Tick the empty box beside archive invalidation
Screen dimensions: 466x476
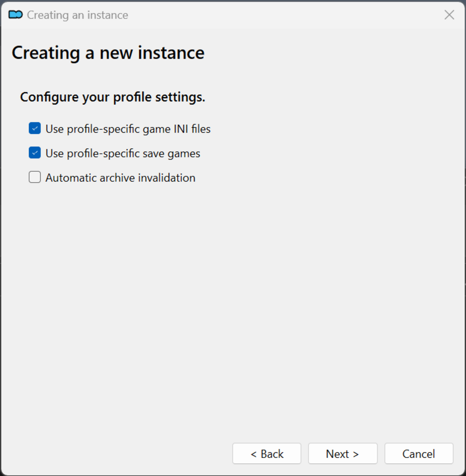pyautogui.click(x=35, y=177)
